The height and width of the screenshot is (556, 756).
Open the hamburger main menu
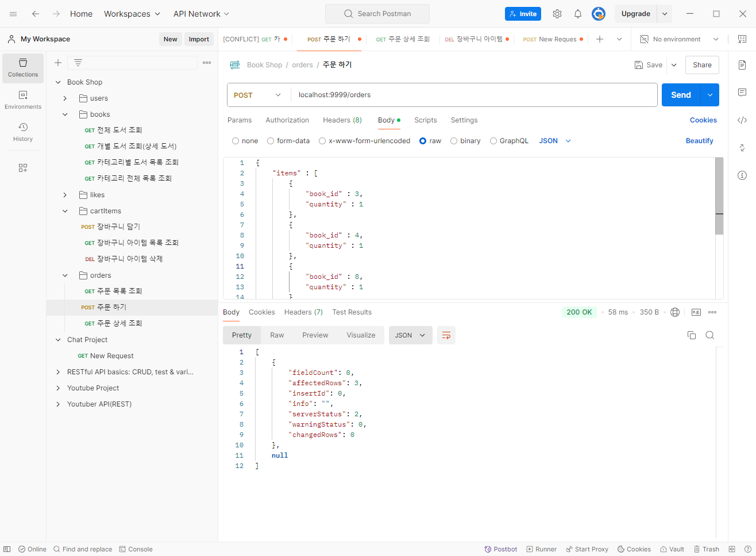coord(13,14)
